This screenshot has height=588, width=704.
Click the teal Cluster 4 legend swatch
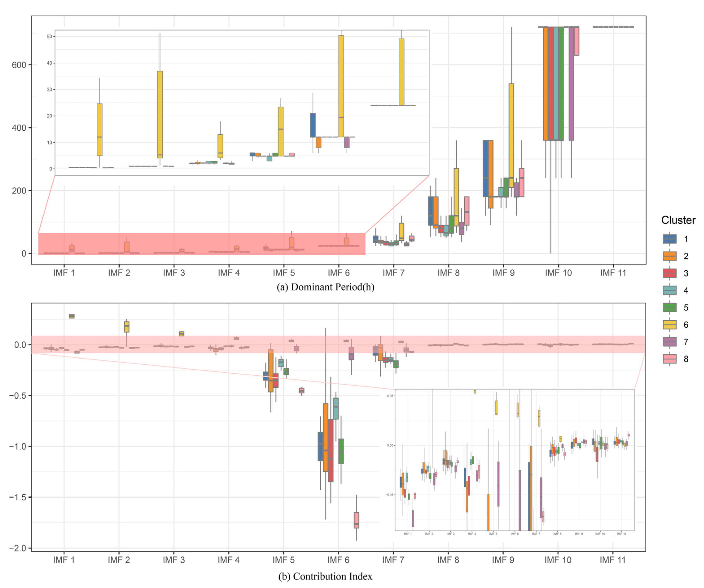669,290
